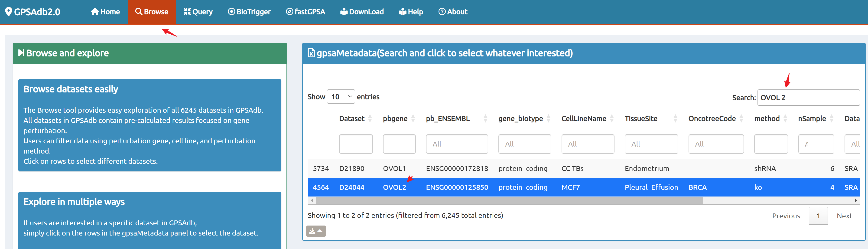Click page number 1 button
This screenshot has height=249, width=868.
tap(818, 216)
